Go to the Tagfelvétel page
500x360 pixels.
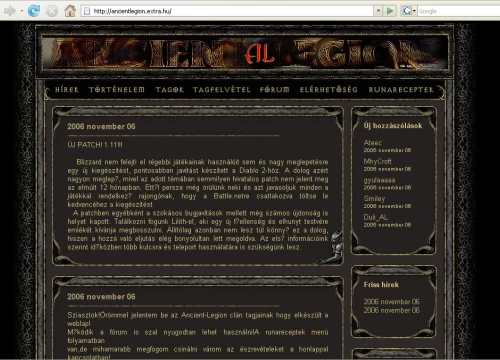pos(222,90)
